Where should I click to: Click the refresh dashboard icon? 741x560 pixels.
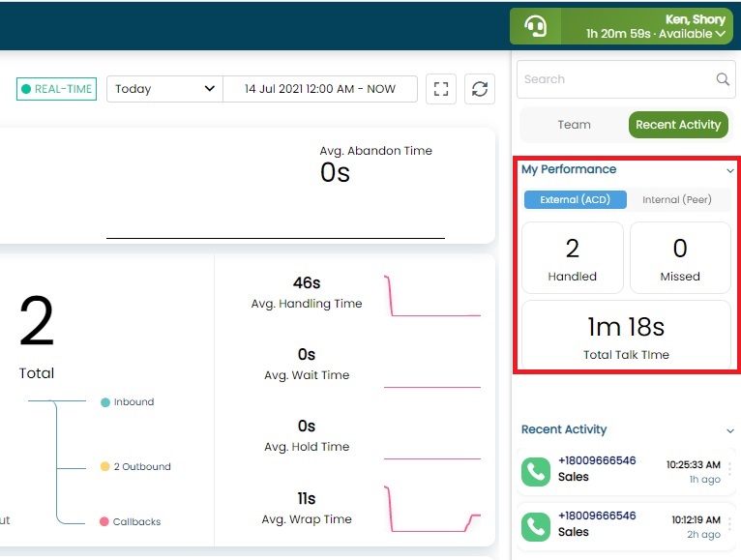[x=480, y=89]
